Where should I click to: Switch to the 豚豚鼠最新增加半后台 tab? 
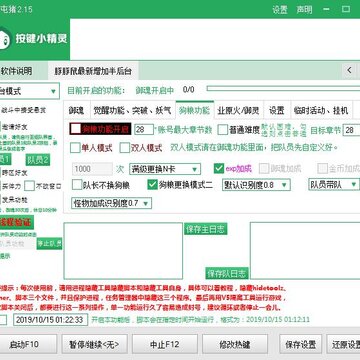point(93,71)
